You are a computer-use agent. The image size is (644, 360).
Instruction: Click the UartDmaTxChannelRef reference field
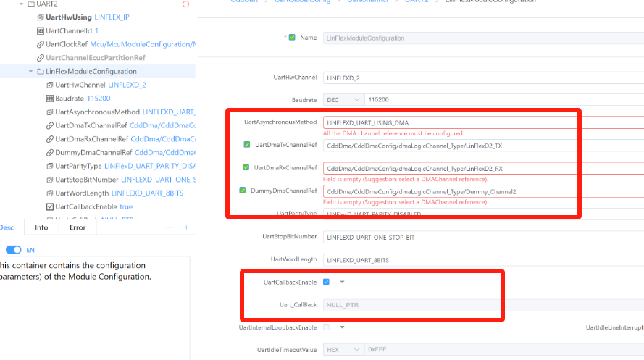point(483,146)
